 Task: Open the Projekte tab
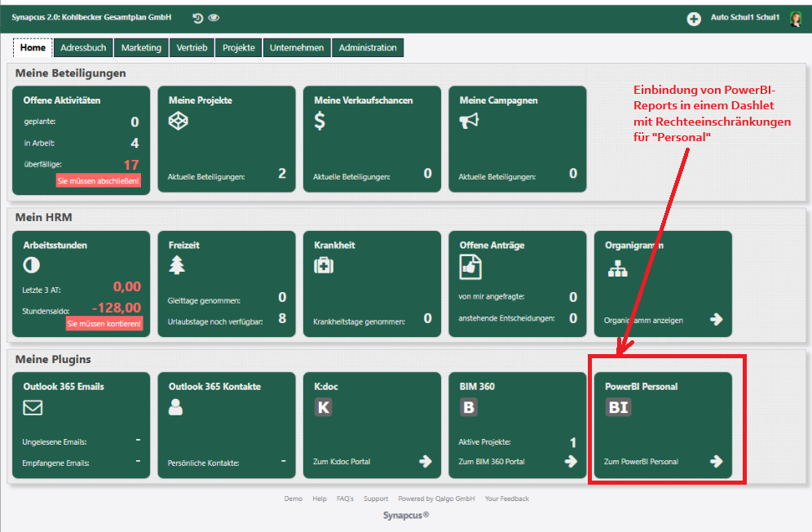click(239, 47)
